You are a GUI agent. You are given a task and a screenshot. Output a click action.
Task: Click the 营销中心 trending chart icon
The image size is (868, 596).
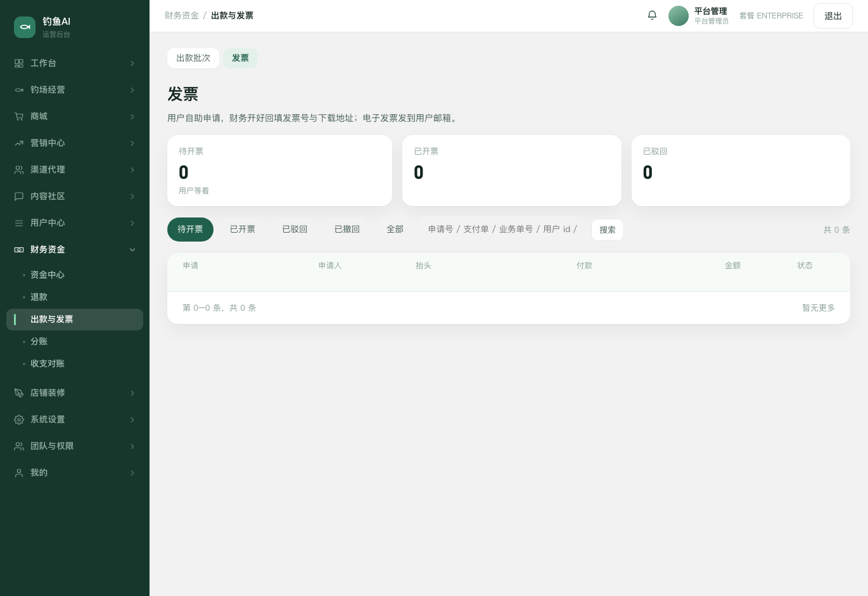(x=19, y=143)
